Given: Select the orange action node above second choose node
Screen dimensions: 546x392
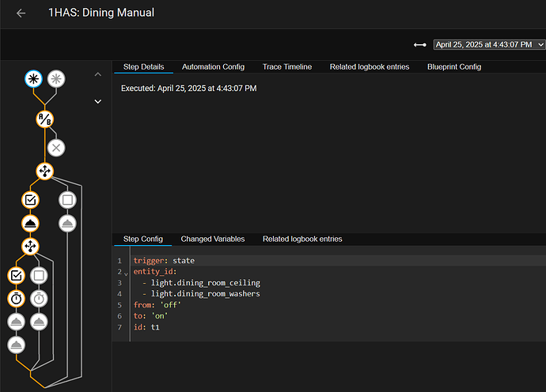Looking at the screenshot, I should click(x=30, y=224).
